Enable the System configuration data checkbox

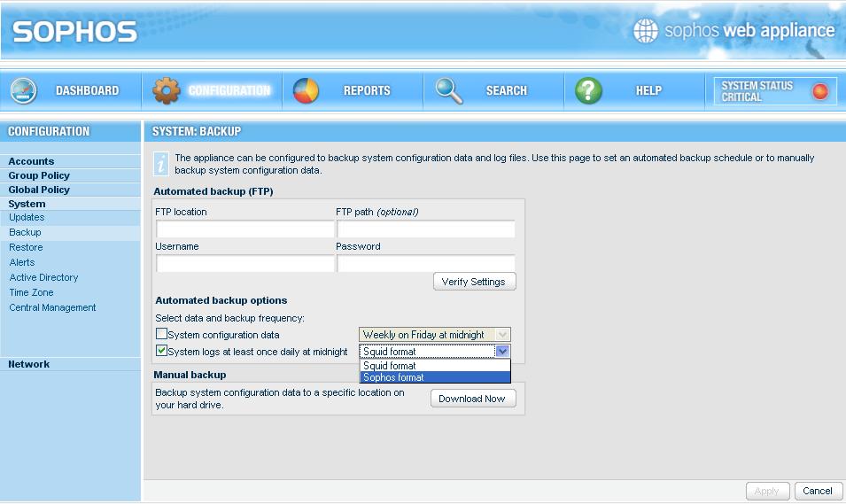coord(161,333)
